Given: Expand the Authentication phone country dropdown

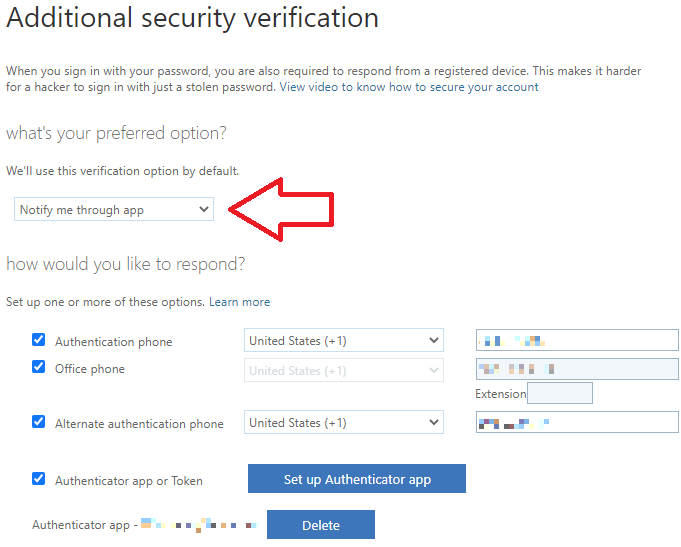Looking at the screenshot, I should (x=343, y=341).
